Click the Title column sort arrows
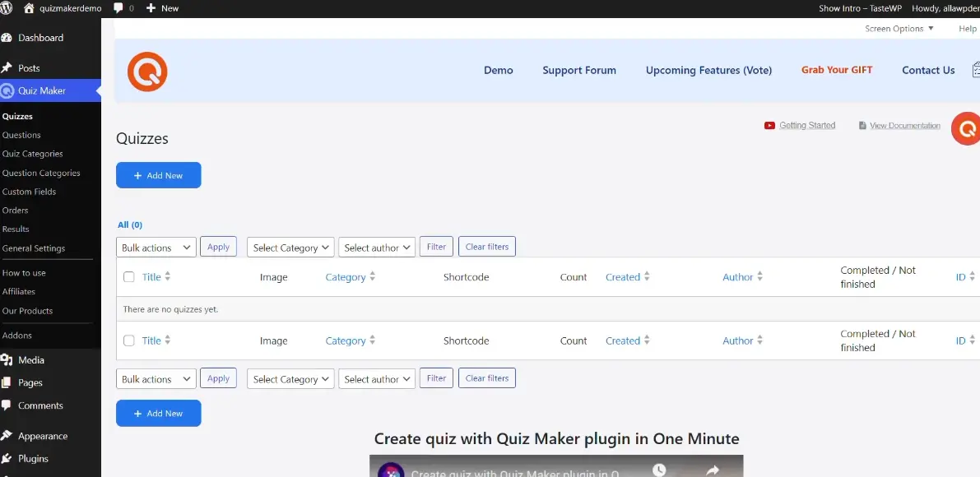 [x=168, y=277]
